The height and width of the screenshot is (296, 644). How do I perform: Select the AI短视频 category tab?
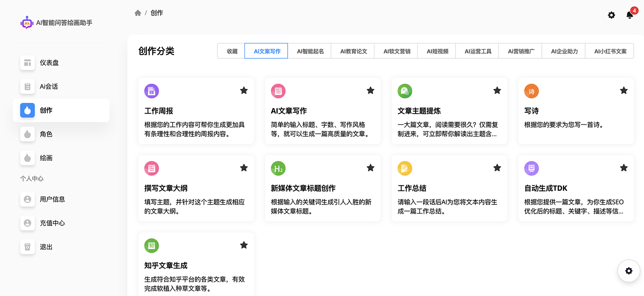437,51
